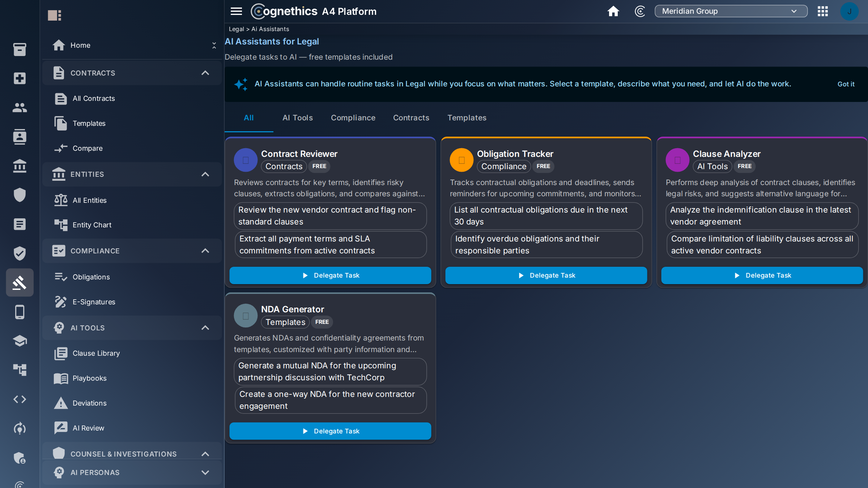Click the bank building icon in left rail
868x488 pixels.
[x=20, y=166]
